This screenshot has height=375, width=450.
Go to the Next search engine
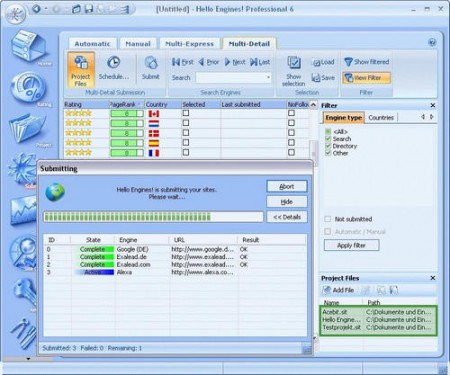coord(235,62)
